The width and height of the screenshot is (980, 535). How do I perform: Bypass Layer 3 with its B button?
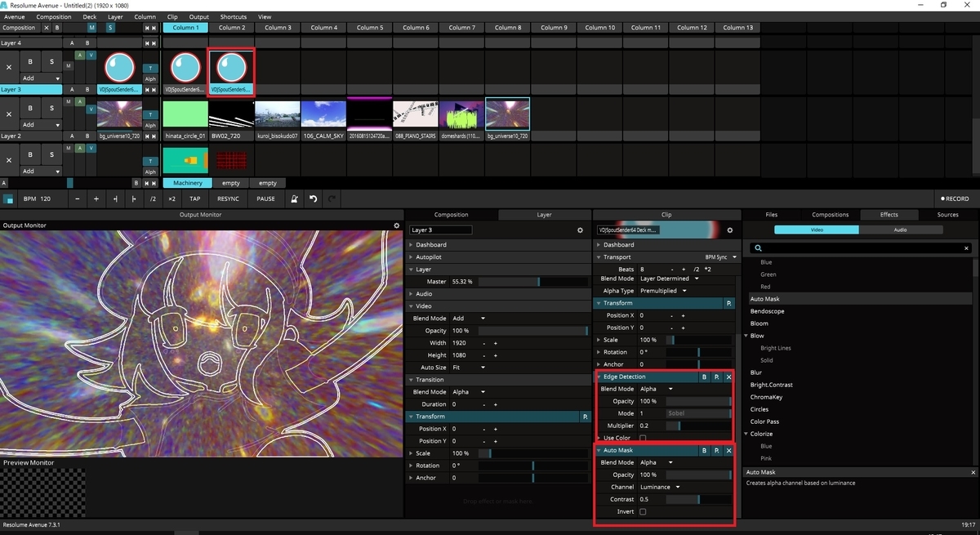click(30, 61)
